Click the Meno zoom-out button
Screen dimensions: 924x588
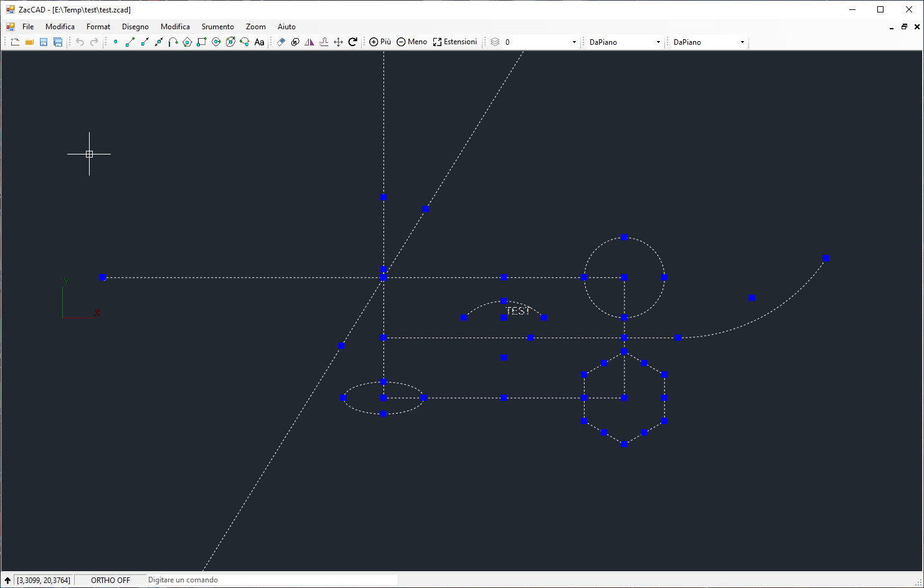point(412,42)
